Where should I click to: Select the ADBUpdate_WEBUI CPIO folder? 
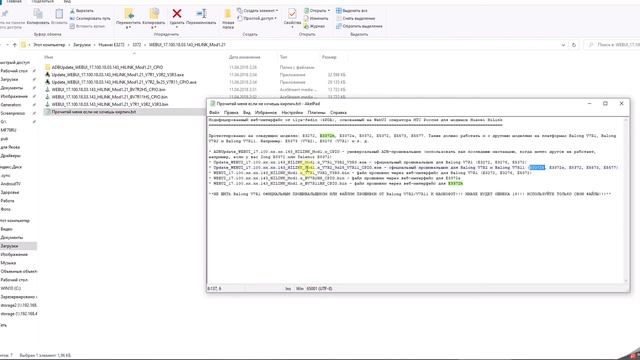(107, 67)
